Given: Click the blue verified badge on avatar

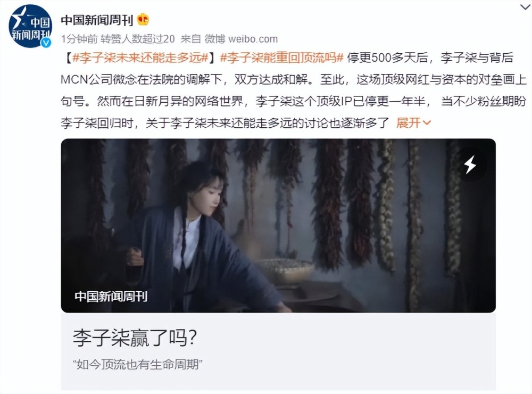Looking at the screenshot, I should [x=46, y=43].
